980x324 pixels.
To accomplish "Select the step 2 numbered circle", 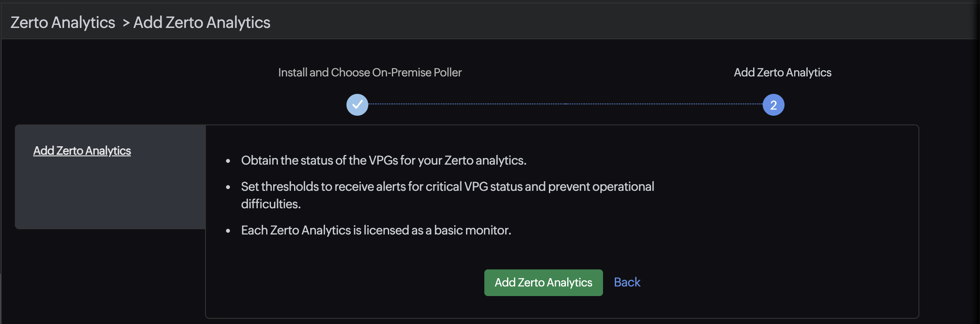I will 773,104.
